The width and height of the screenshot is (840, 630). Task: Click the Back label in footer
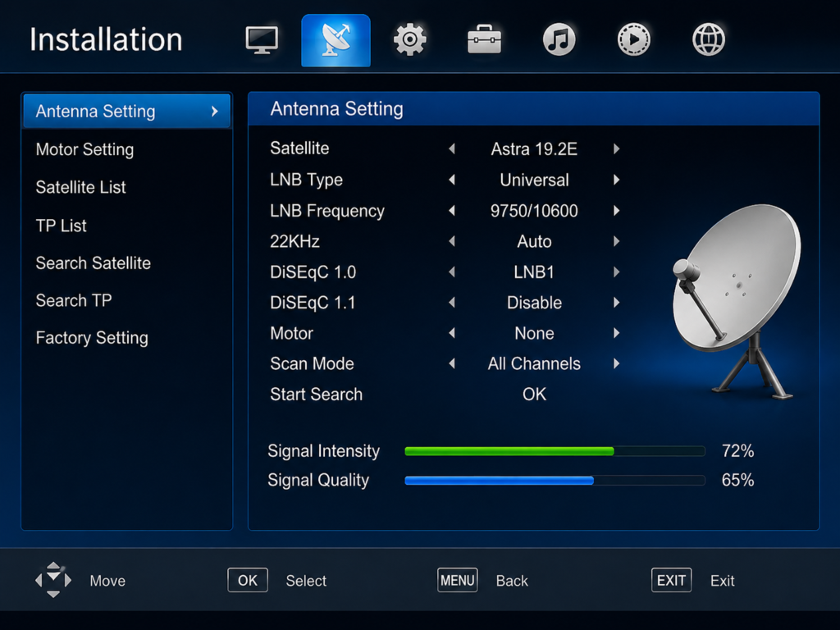point(512,581)
